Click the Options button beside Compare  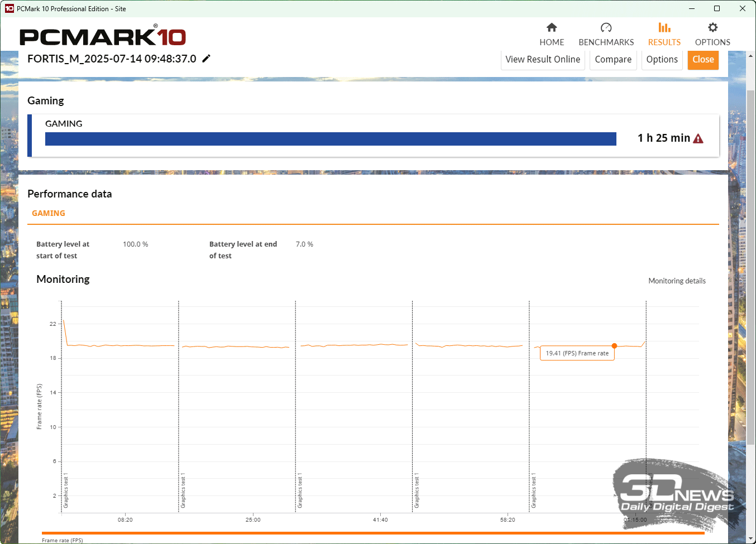click(x=662, y=60)
